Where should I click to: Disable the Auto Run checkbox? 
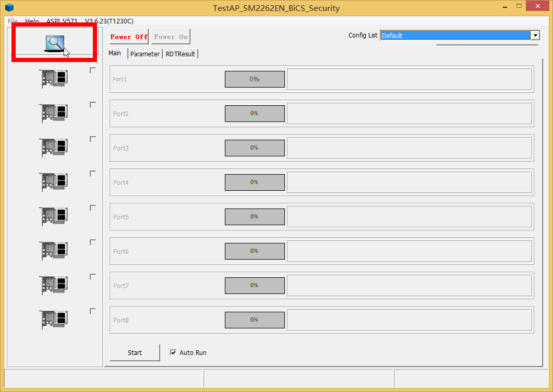tap(173, 353)
